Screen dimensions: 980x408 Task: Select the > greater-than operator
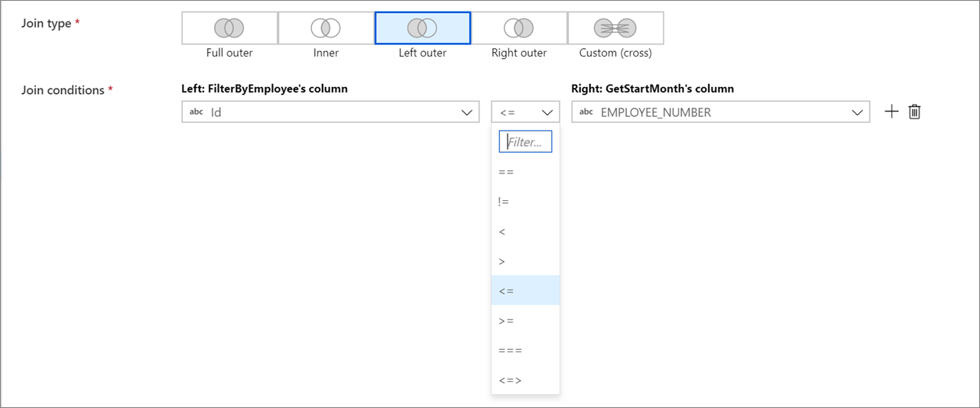pyautogui.click(x=525, y=261)
